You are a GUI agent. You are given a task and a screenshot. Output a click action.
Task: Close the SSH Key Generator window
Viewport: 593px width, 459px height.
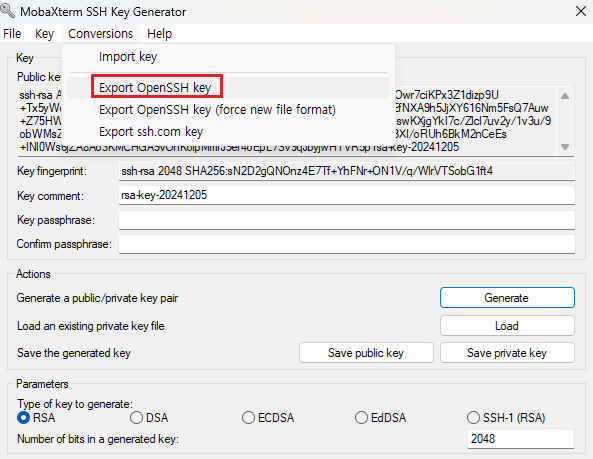(581, 11)
